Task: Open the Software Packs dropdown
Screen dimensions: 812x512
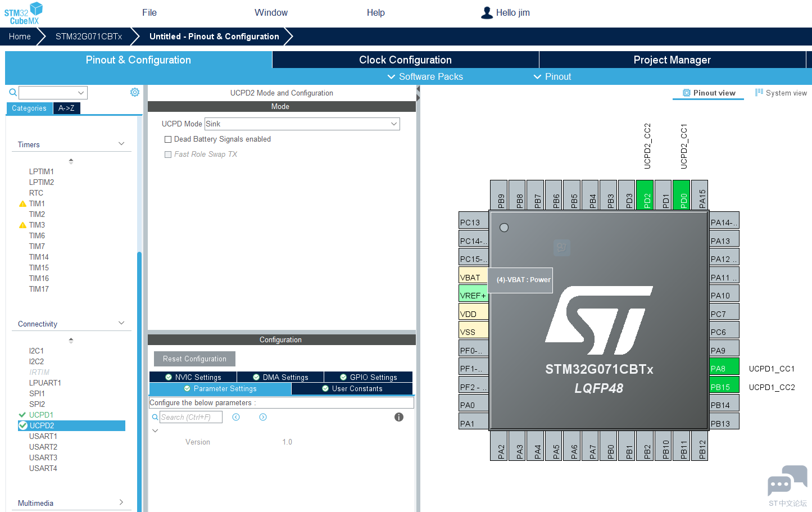Action: pos(425,76)
